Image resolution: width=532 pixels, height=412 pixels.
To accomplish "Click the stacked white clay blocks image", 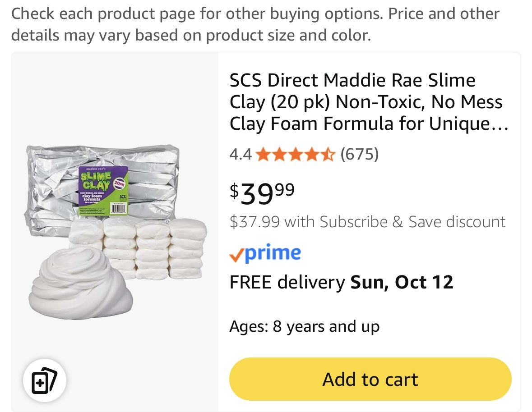I will [x=138, y=248].
